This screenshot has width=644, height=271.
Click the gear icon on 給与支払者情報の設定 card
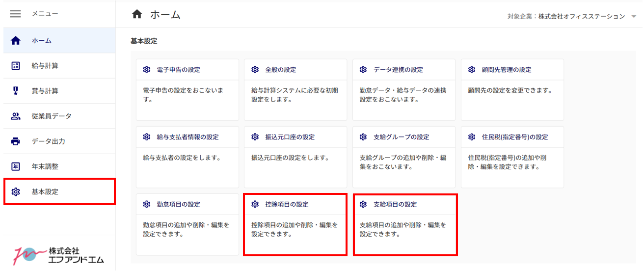(x=146, y=137)
